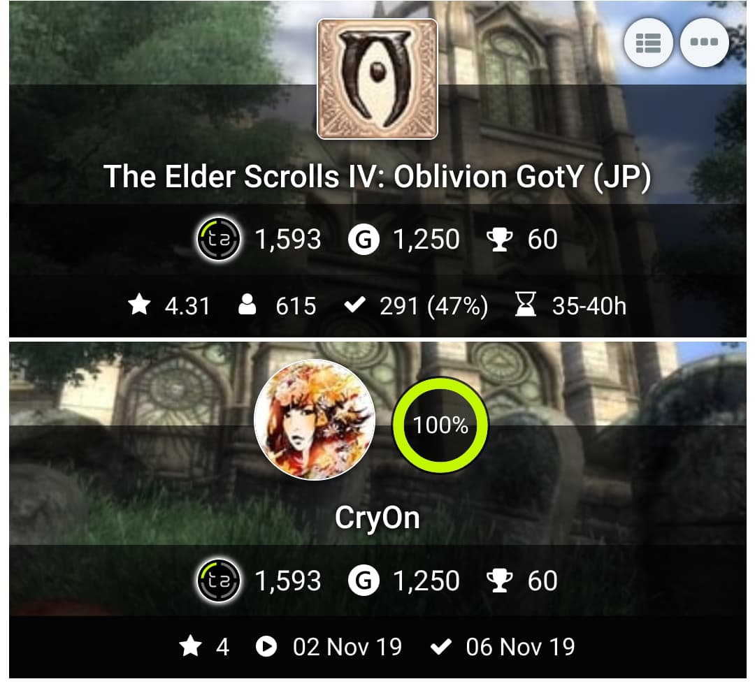Click the star rating icon beside 4.31
This screenshot has width=755, height=700.
tap(139, 305)
